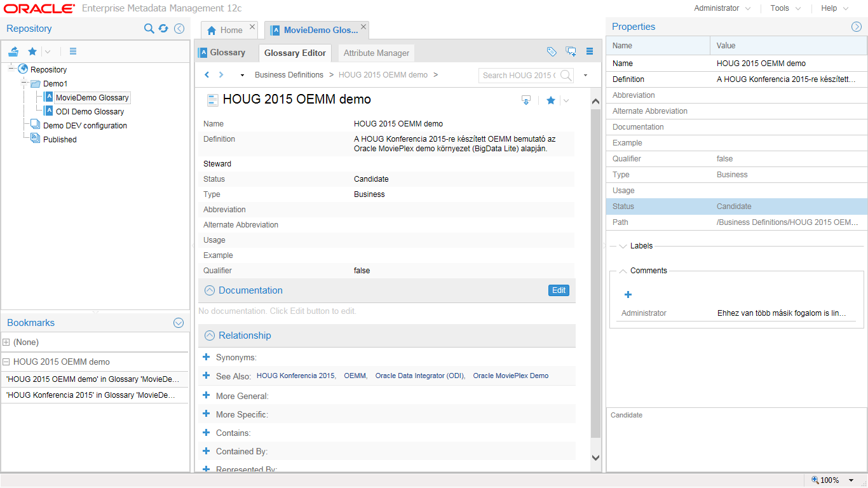The image size is (868, 488).
Task: Add a Contained By relationship with plus icon
Action: (206, 451)
